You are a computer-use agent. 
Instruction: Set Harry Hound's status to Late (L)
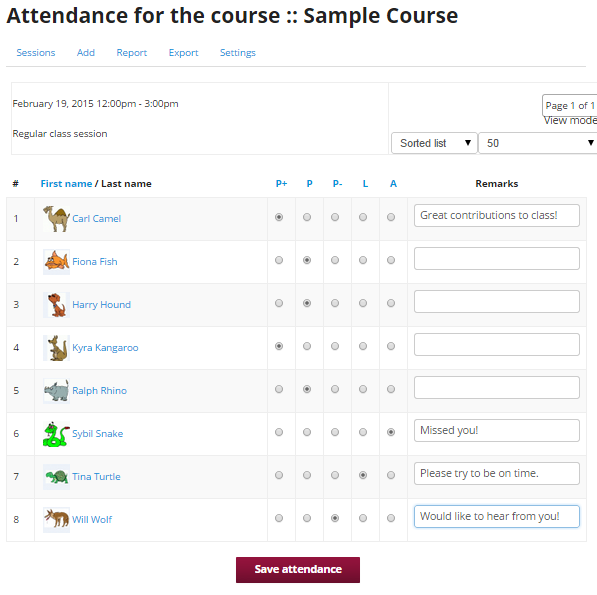pos(363,303)
